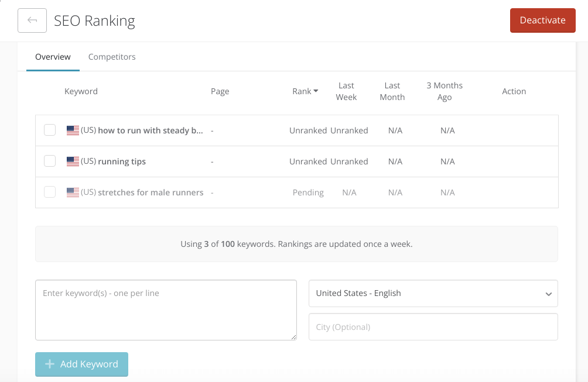This screenshot has width=588, height=382.
Task: Select the how to run with steady checkbox
Action: point(50,130)
